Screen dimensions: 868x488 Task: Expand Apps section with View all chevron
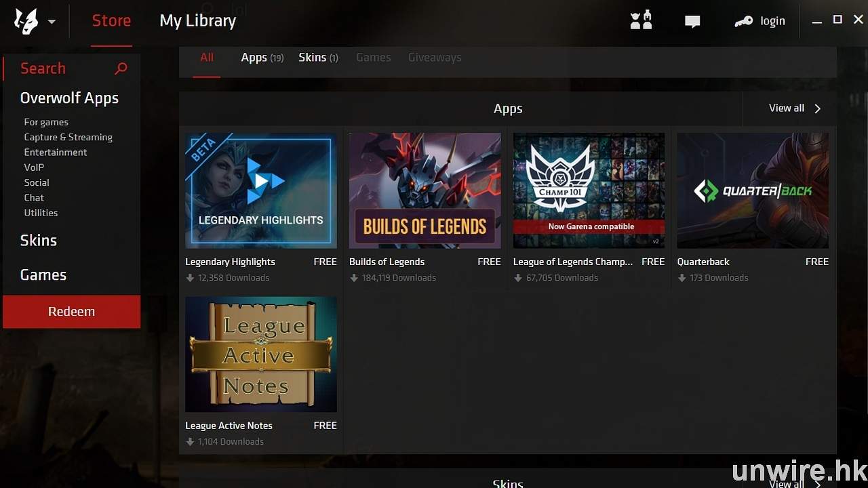[x=817, y=108]
